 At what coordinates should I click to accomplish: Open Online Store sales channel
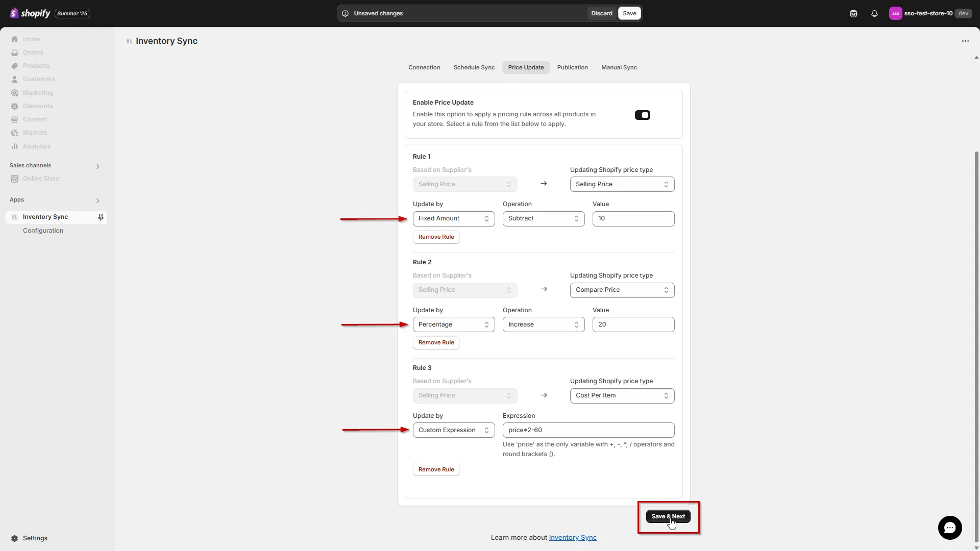(41, 179)
